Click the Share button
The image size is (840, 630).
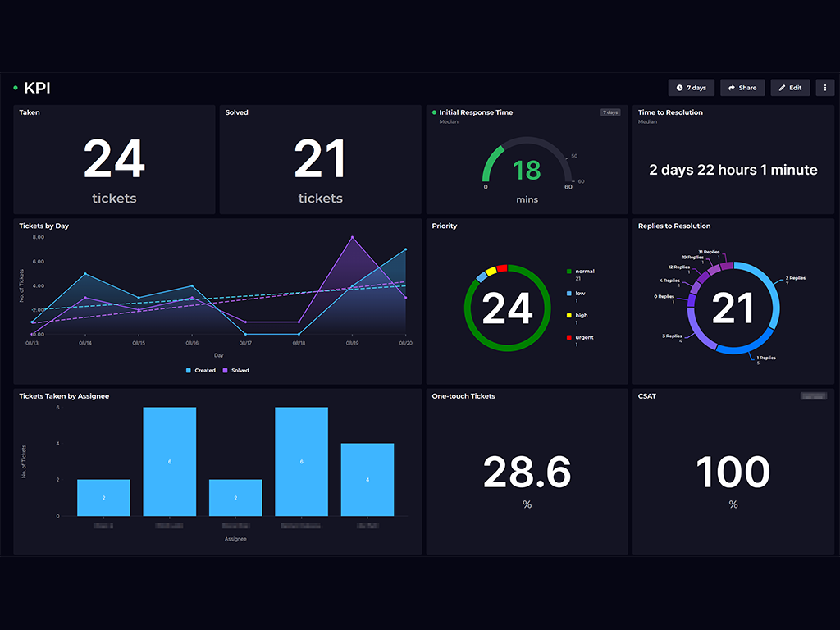(742, 88)
